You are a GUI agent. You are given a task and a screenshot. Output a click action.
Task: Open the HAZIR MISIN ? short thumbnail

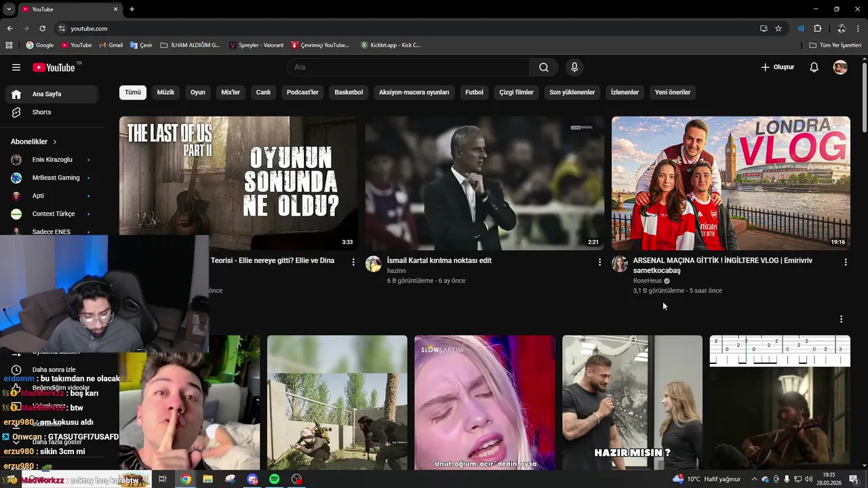632,403
